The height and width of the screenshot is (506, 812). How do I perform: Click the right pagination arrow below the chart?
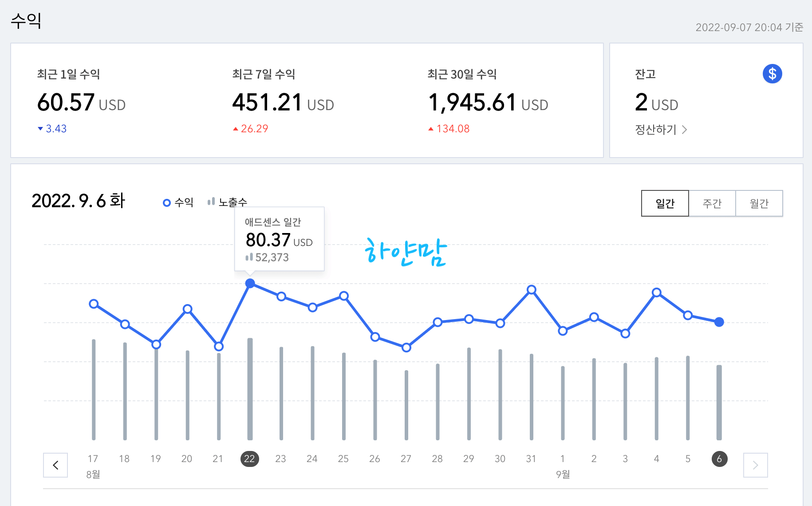[755, 465]
